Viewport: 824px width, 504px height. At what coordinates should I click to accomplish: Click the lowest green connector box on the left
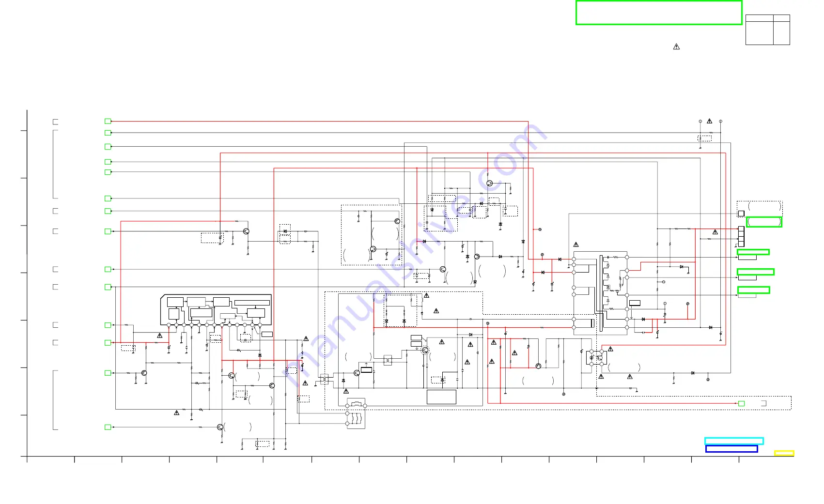pos(108,427)
